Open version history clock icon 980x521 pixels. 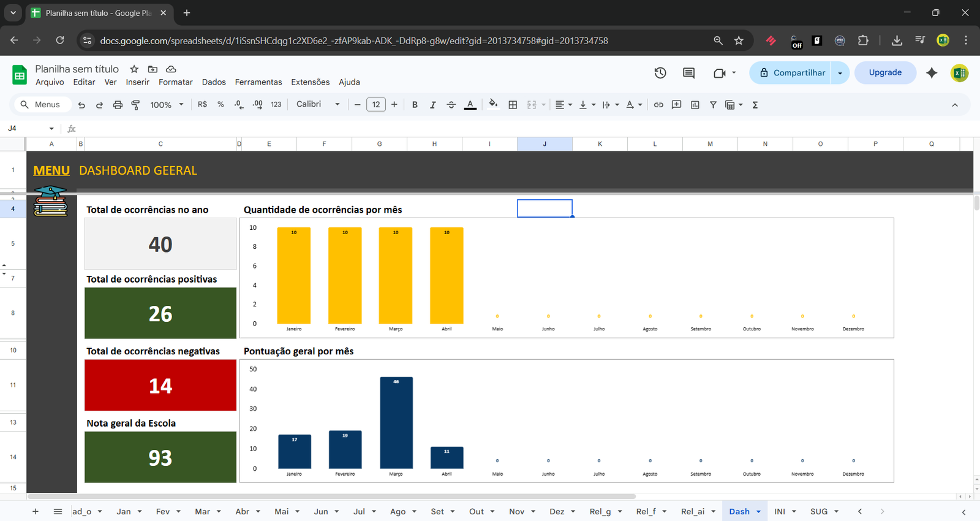660,73
